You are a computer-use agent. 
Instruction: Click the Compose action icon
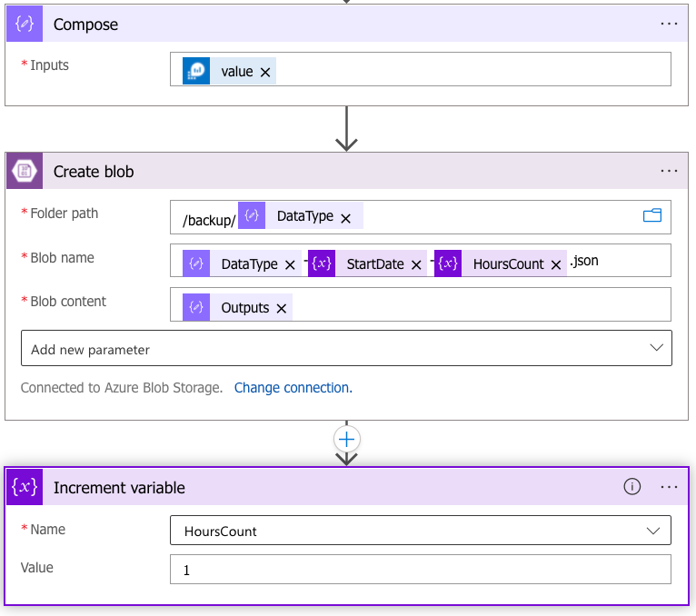25,25
